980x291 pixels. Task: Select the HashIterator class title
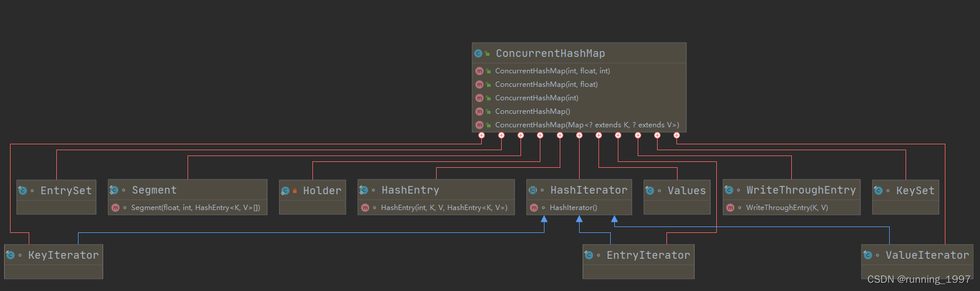(589, 190)
